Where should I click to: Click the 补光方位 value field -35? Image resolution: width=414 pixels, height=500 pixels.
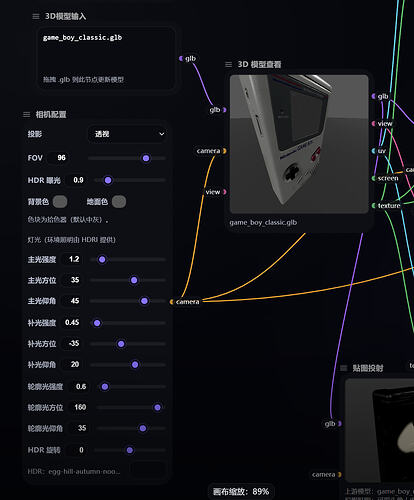tap(72, 343)
